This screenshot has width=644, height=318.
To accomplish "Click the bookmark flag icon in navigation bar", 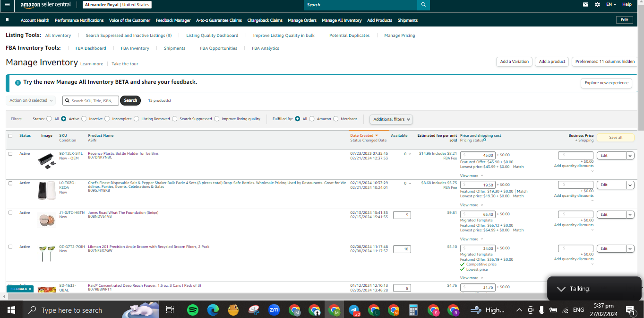I will coord(8,20).
